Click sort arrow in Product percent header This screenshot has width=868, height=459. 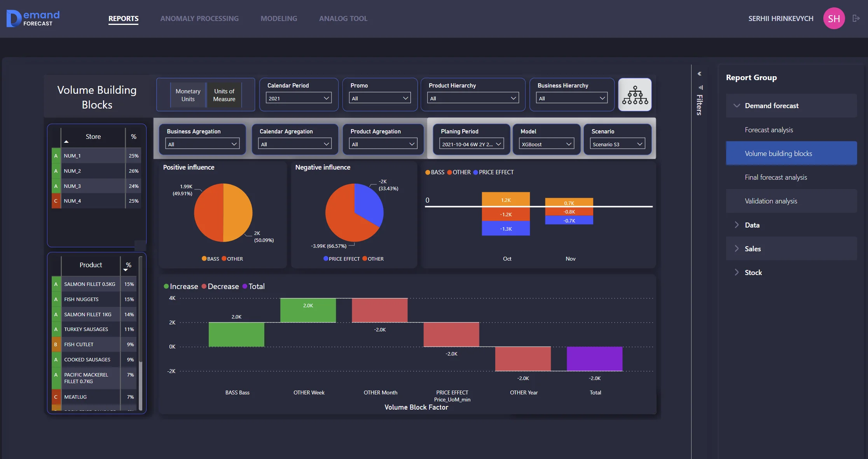coord(126,270)
